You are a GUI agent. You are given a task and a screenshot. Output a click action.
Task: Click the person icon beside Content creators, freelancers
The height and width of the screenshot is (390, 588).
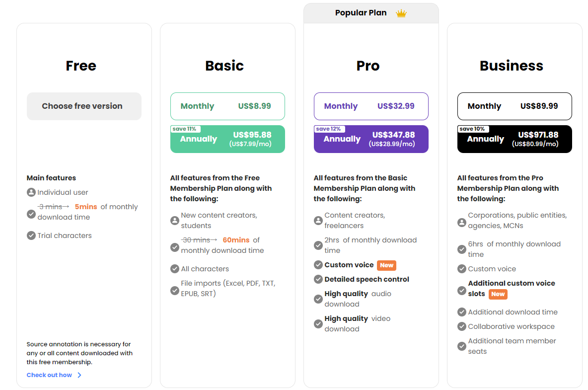click(318, 220)
